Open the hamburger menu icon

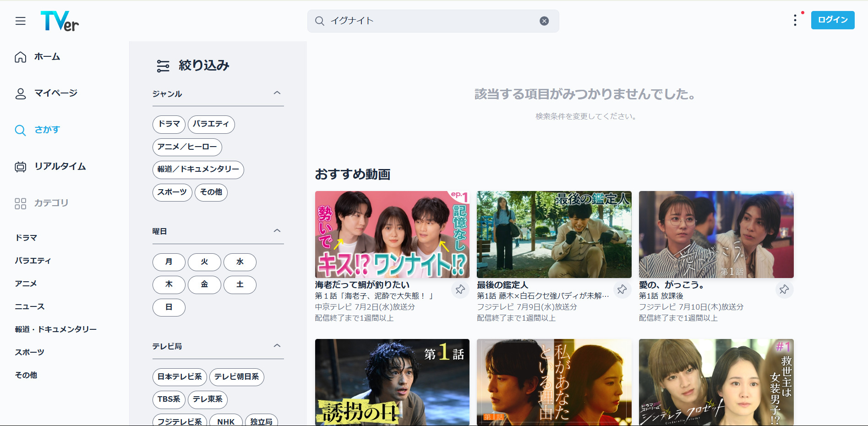coord(21,21)
